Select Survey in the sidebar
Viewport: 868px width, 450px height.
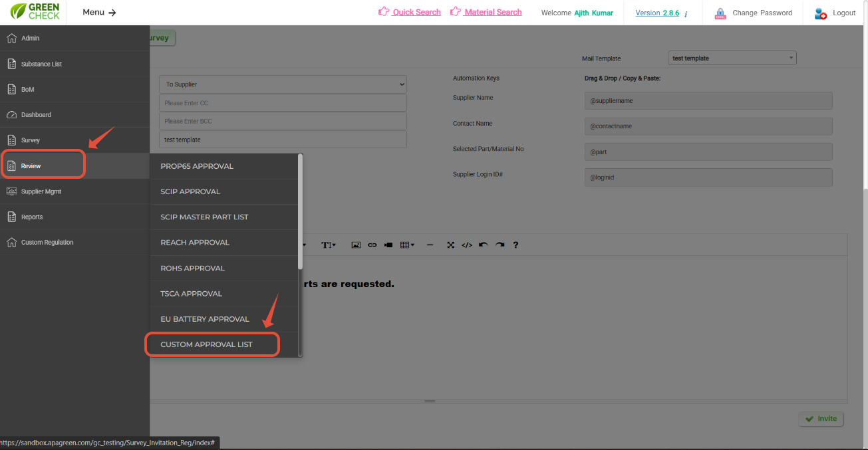pyautogui.click(x=74, y=140)
